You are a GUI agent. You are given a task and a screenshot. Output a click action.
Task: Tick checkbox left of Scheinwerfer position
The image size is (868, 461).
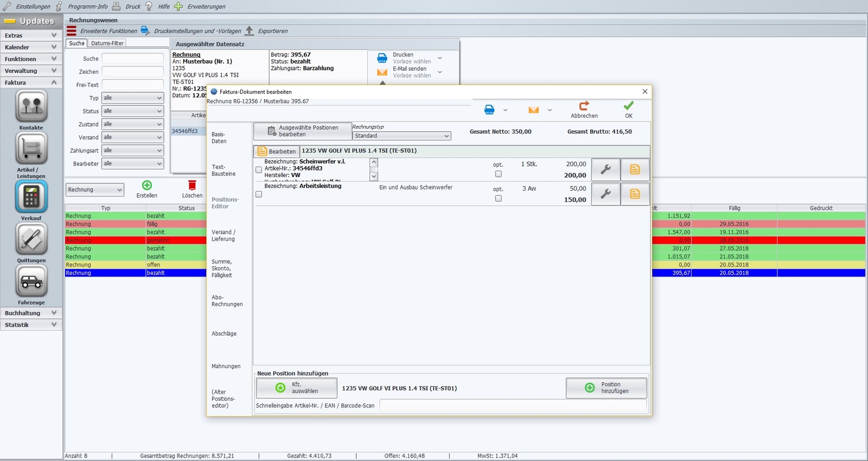click(x=259, y=170)
